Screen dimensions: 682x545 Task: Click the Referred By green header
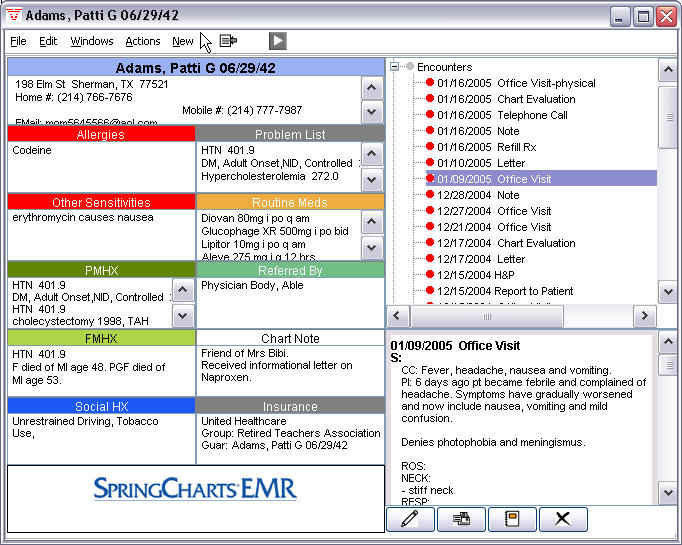[290, 270]
